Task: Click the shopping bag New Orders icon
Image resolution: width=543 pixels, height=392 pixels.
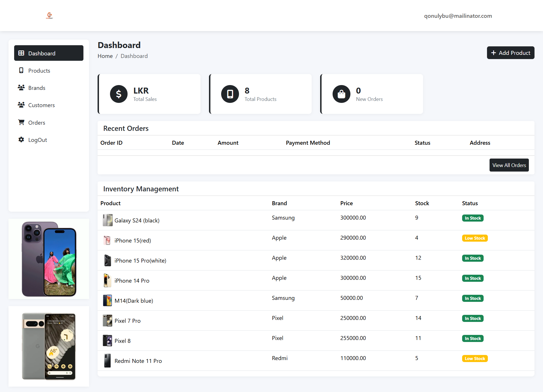Action: [341, 94]
